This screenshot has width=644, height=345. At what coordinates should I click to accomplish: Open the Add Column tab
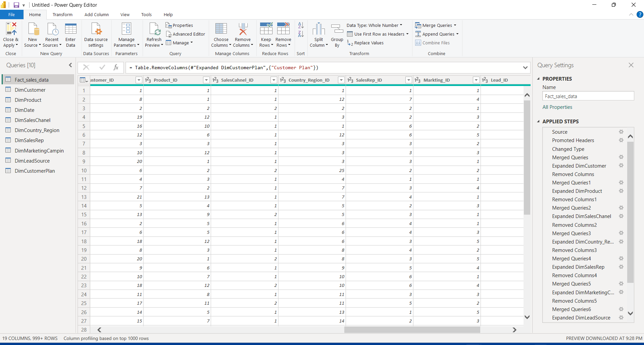point(96,14)
